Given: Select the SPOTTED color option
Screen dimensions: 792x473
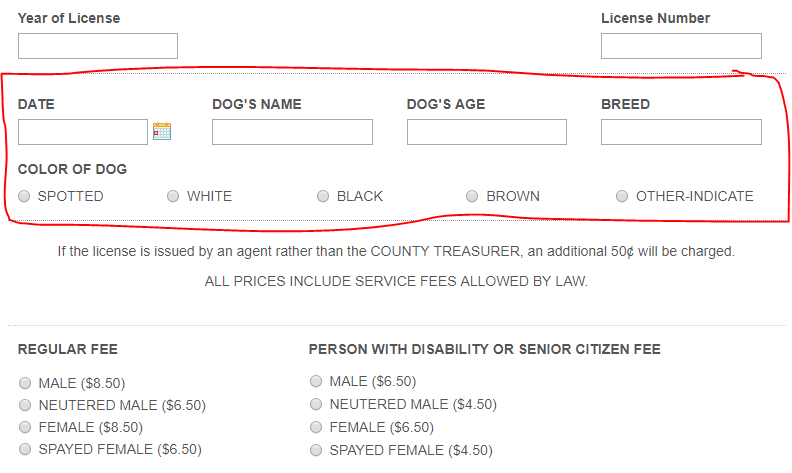Looking at the screenshot, I should [24, 196].
